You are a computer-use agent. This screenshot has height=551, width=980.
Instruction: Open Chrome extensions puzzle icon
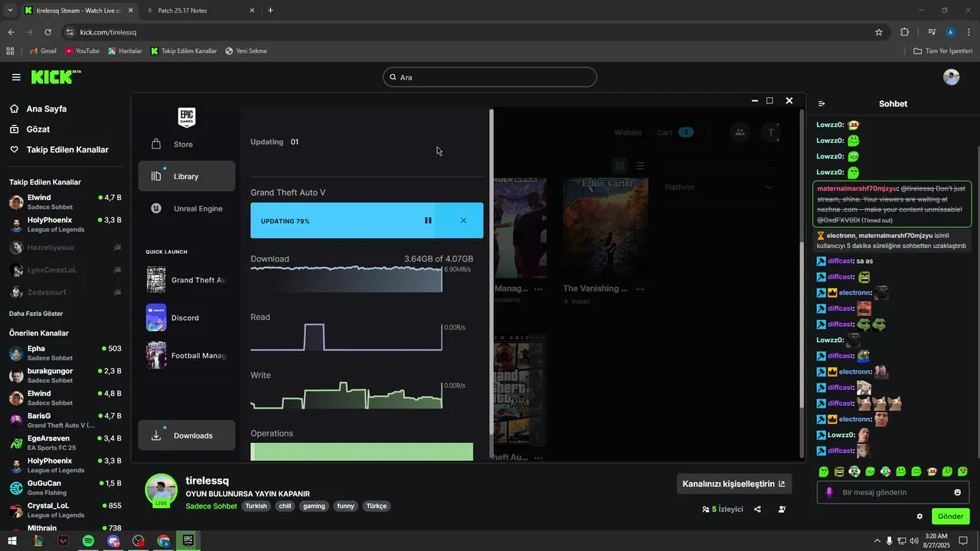pyautogui.click(x=905, y=32)
